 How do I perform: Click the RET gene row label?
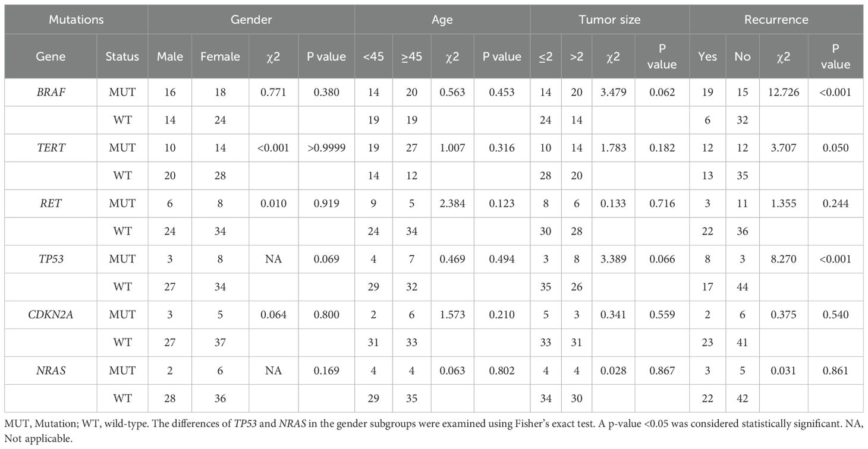51,204
